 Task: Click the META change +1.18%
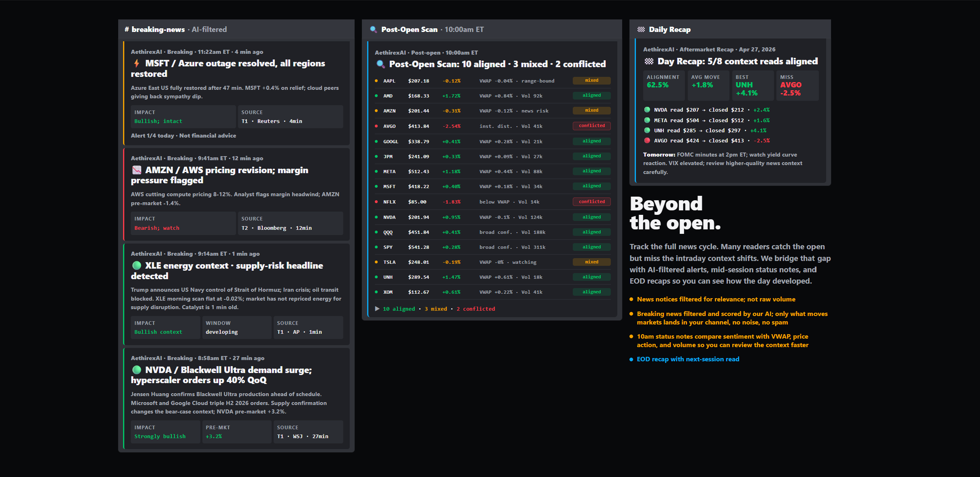451,172
